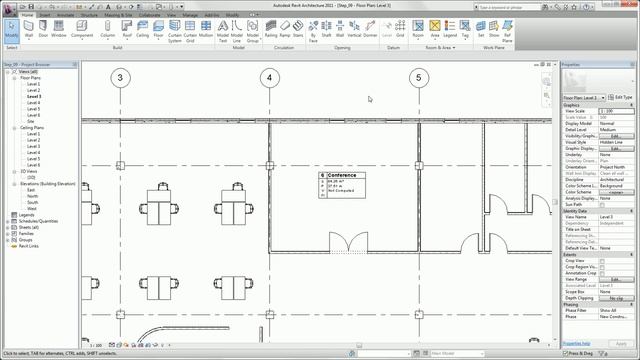Click Edit button for Visibility/Graphics
This screenshot has width=640, height=360.
(x=616, y=136)
